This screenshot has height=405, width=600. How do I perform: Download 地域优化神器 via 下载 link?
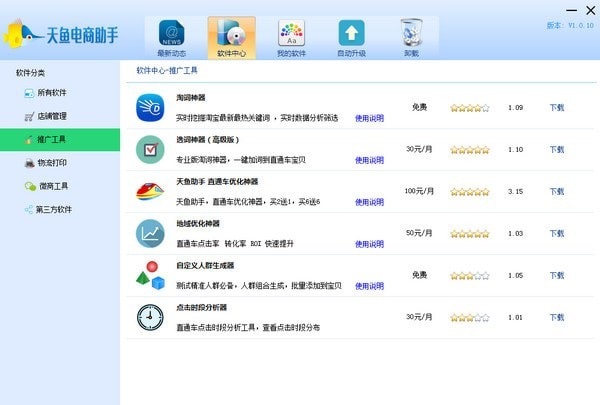pos(557,234)
